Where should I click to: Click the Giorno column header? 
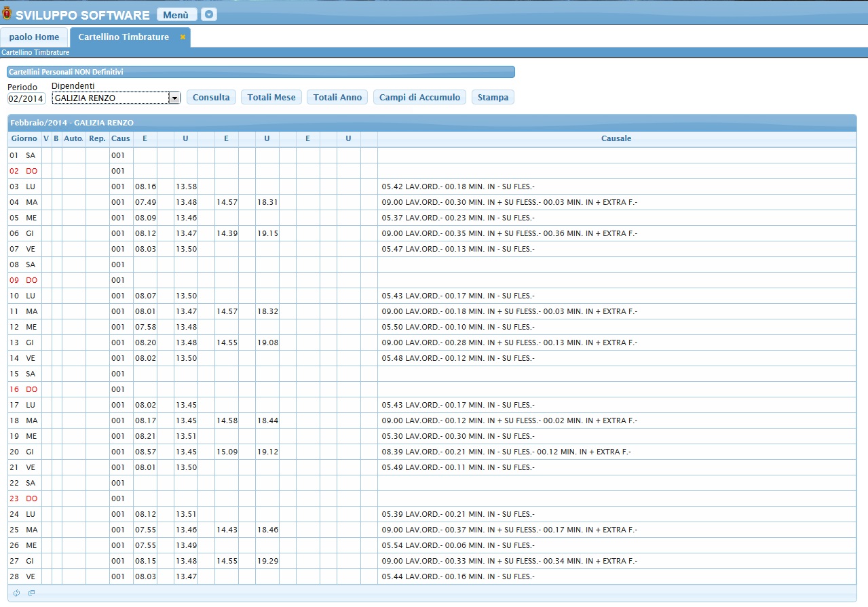pos(24,138)
